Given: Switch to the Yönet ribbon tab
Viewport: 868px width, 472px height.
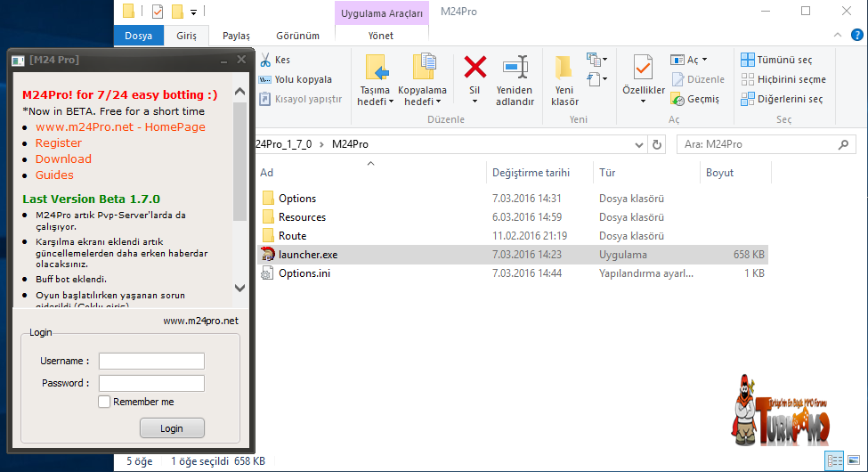Looking at the screenshot, I should 381,36.
